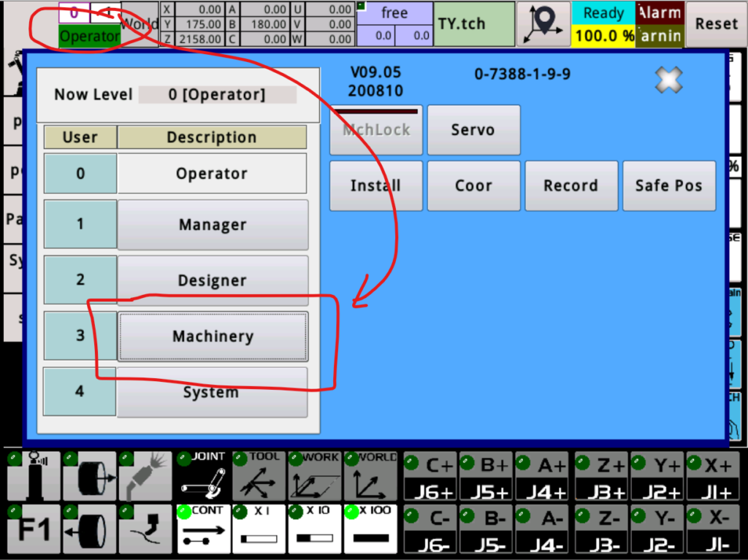This screenshot has height=560, width=748.
Task: Select the JOINT coordinate mode icon
Action: coord(202,475)
